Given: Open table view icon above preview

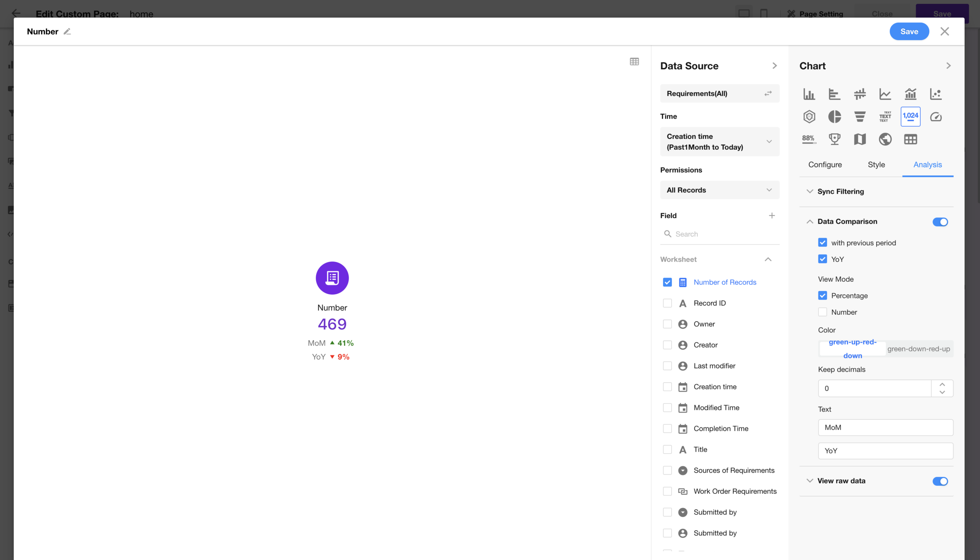Looking at the screenshot, I should pyautogui.click(x=634, y=62).
